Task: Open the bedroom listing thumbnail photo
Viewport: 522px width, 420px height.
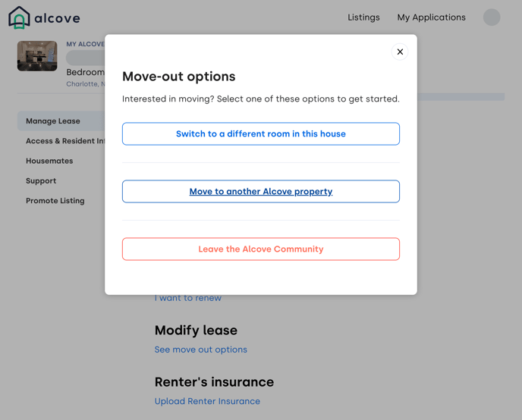Action: coord(37,56)
